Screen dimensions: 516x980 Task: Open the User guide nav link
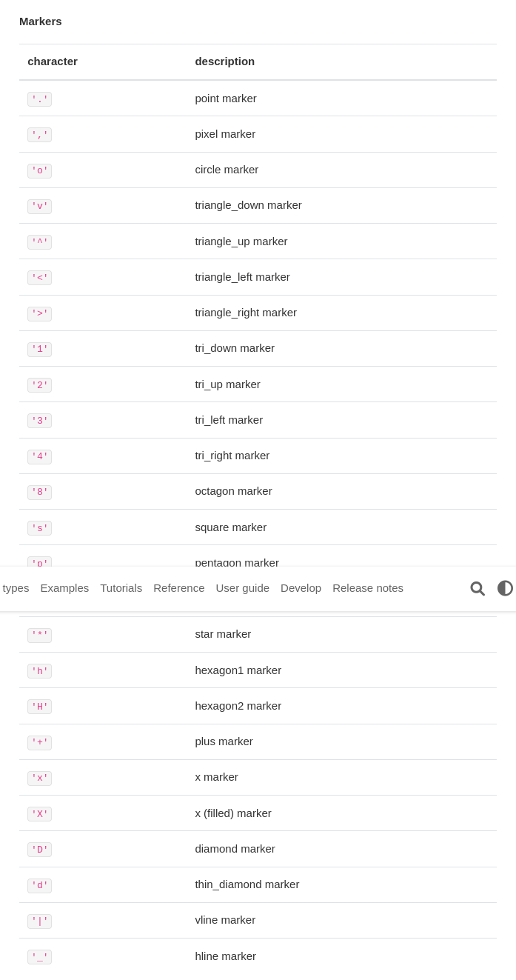point(243,588)
